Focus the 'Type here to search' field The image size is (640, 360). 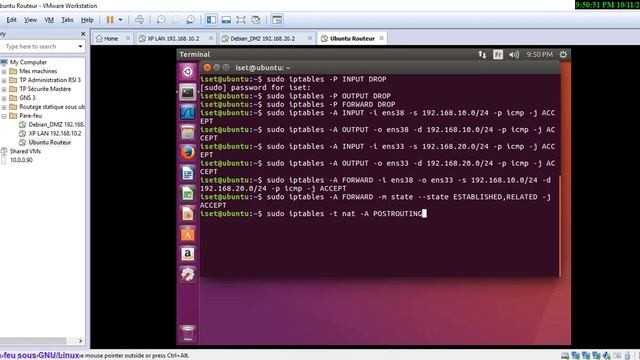(x=39, y=47)
